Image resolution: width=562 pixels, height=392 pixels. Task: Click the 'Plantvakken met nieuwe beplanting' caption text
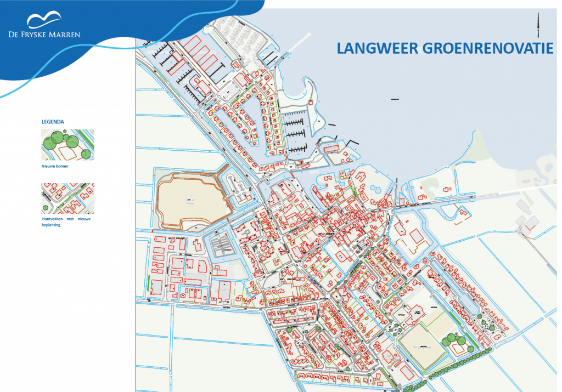click(67, 221)
